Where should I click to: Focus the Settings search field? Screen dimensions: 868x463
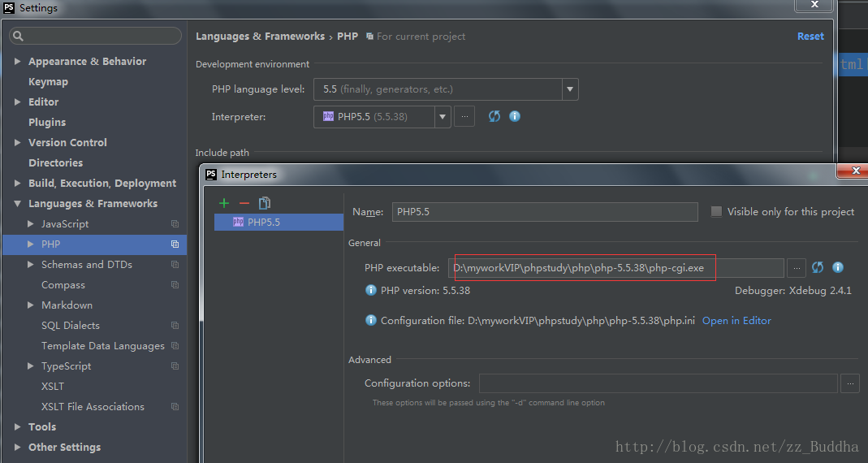95,36
